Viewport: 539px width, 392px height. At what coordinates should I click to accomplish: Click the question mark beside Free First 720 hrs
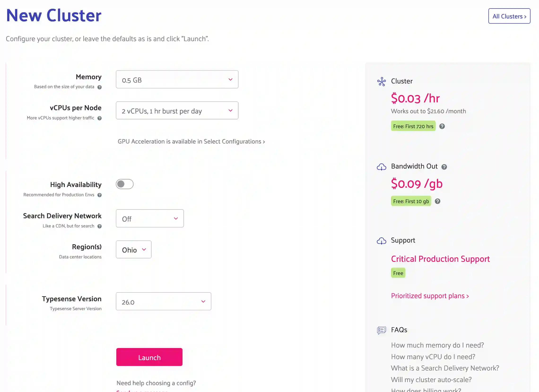(442, 126)
